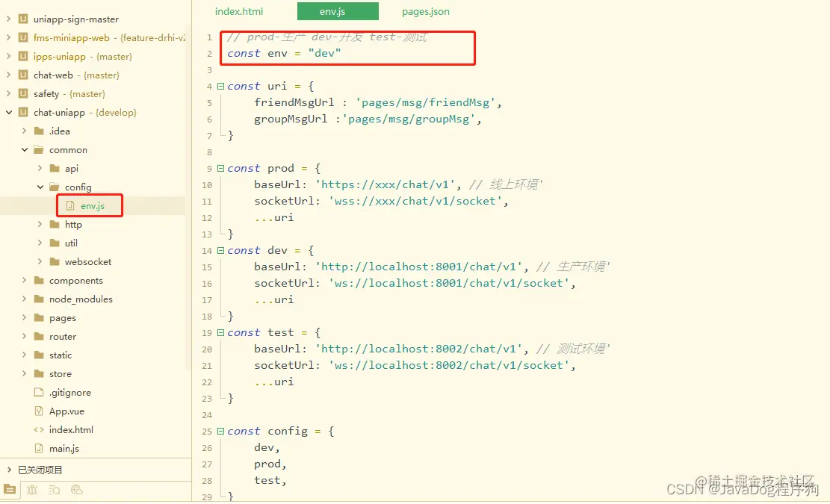Click the index.html angle-bracket file icon
This screenshot has width=830, height=504.
pyautogui.click(x=39, y=429)
